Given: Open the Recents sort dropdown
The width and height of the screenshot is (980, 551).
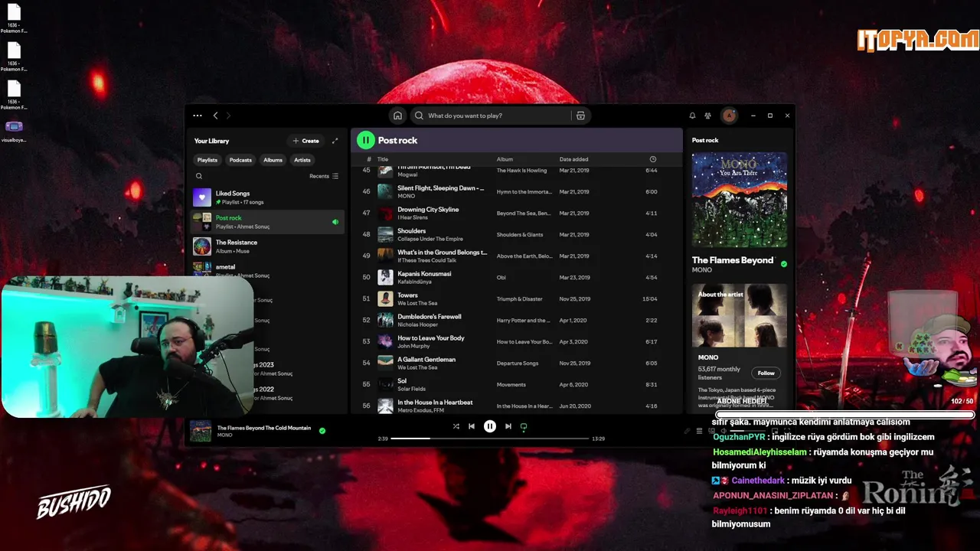Looking at the screenshot, I should pos(324,176).
